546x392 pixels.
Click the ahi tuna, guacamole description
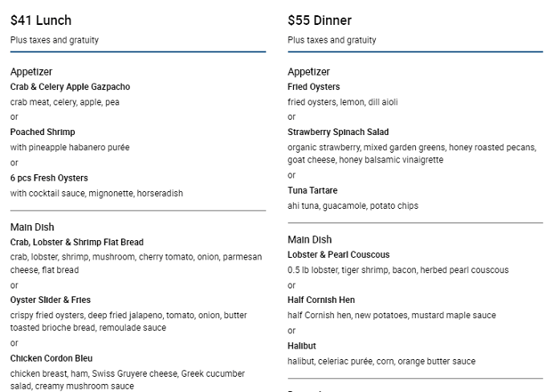(x=352, y=206)
